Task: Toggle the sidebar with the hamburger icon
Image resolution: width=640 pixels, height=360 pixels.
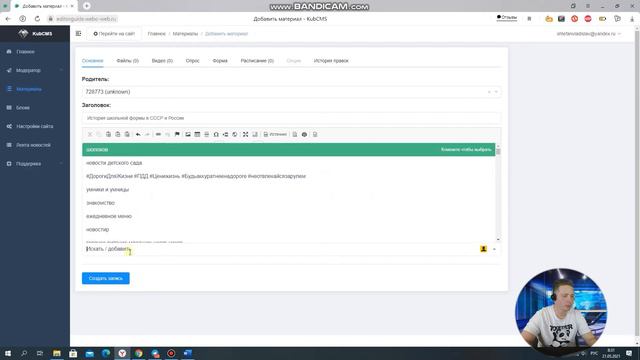Action: [x=78, y=33]
